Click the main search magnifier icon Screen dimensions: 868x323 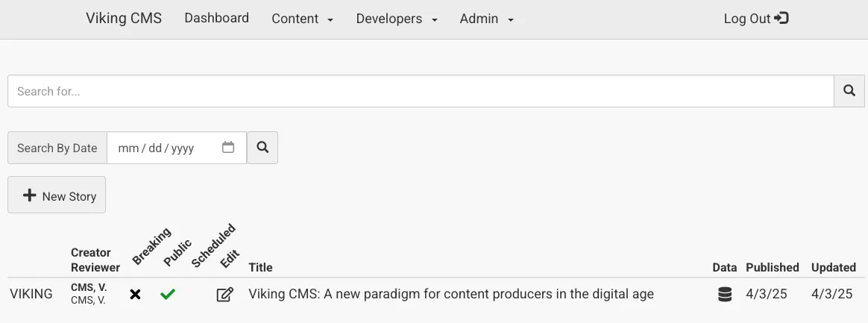849,91
